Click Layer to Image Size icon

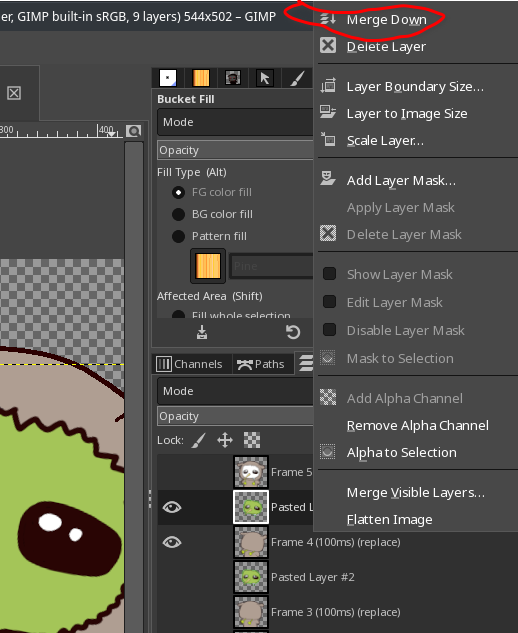328,112
